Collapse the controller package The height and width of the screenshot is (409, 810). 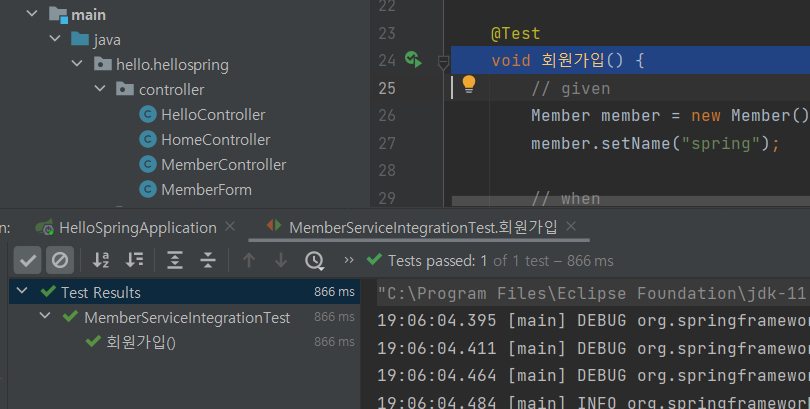(x=100, y=88)
